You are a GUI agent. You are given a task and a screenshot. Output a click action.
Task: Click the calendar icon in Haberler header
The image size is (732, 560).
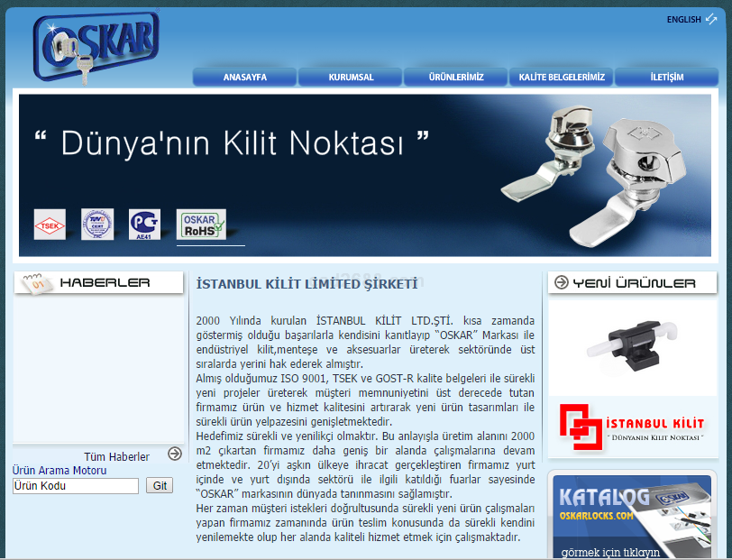tap(36, 283)
